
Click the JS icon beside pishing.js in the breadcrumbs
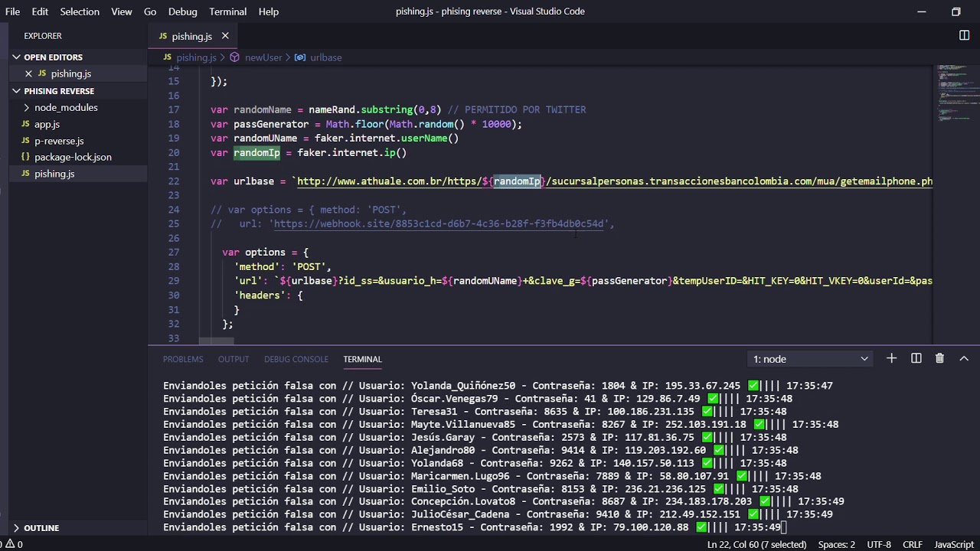(168, 57)
